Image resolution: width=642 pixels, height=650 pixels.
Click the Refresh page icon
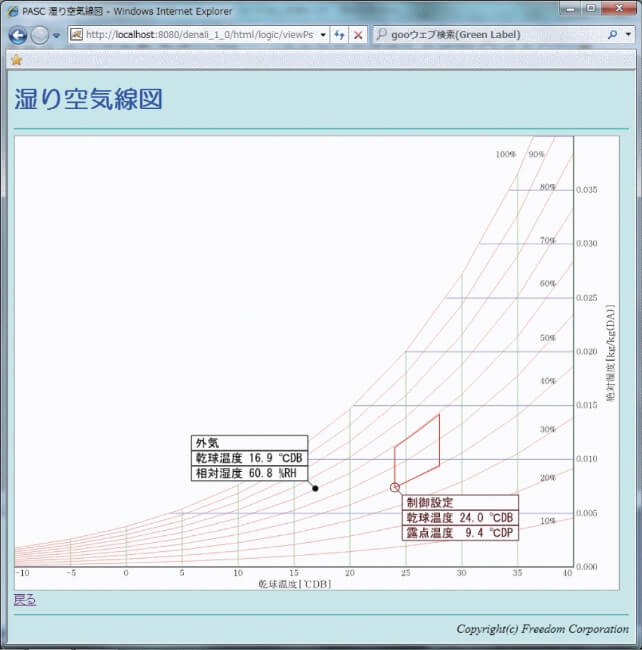340,34
